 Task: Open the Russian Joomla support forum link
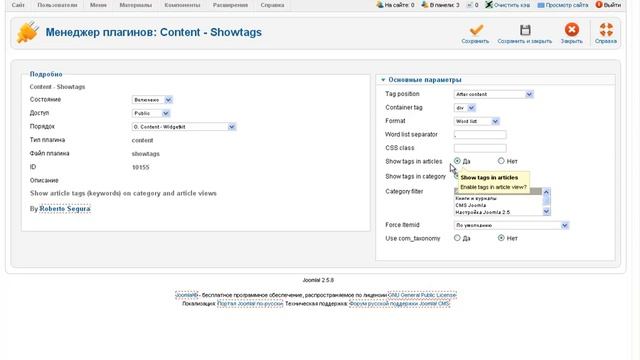[x=400, y=304]
